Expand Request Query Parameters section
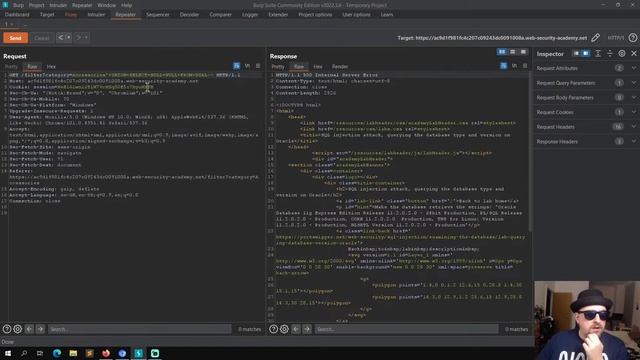The height and width of the screenshot is (360, 640). [x=587, y=83]
